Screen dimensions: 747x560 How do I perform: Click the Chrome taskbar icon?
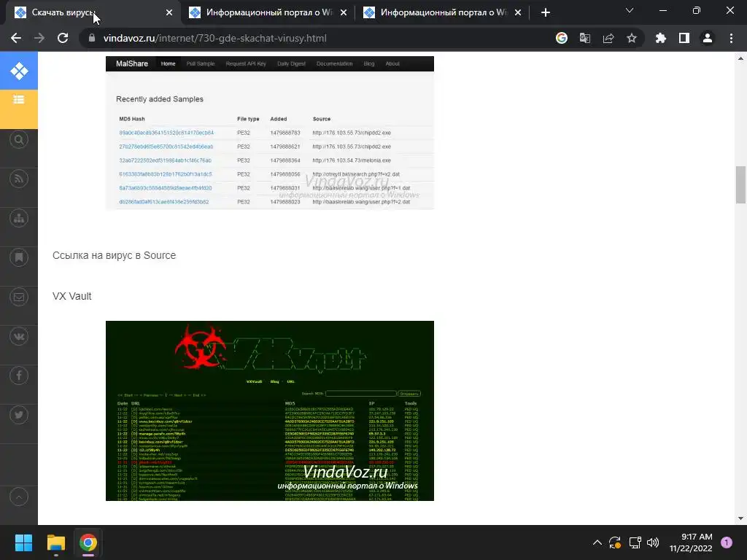pos(88,542)
